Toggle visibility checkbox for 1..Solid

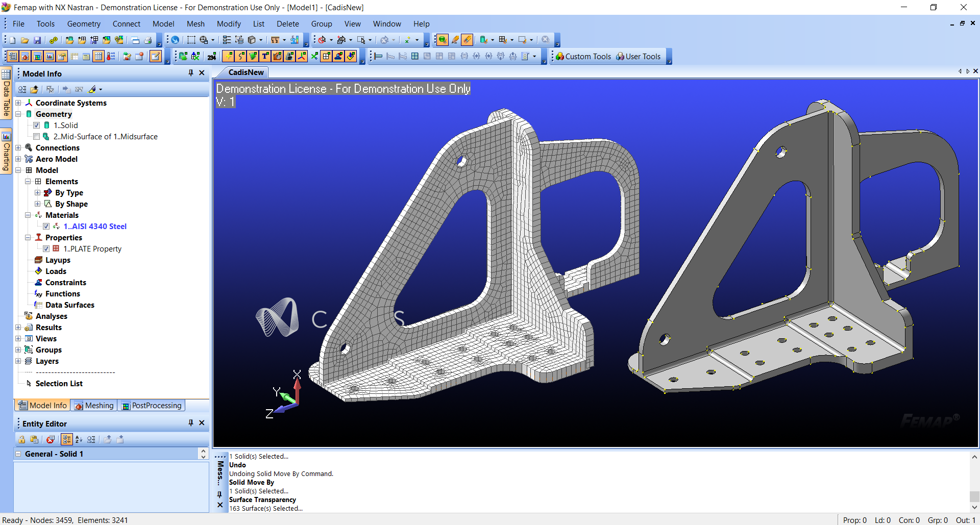tap(37, 126)
